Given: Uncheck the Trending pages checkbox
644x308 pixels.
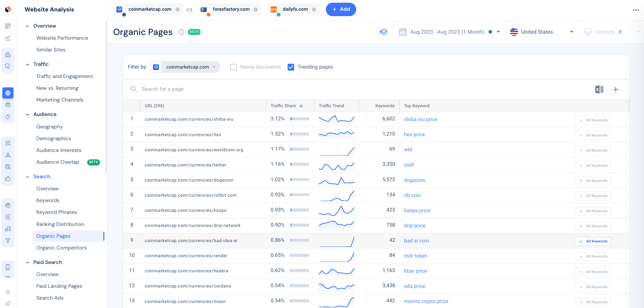Looking at the screenshot, I should click(291, 67).
